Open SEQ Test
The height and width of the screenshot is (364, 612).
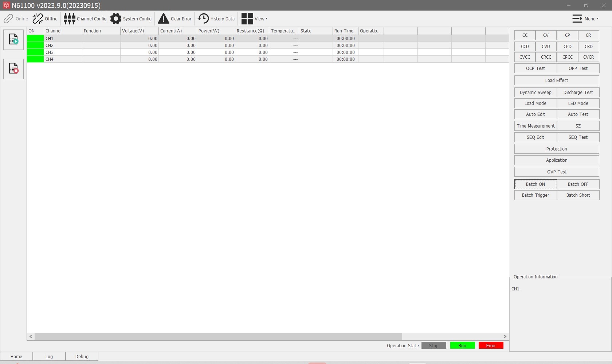coord(578,137)
